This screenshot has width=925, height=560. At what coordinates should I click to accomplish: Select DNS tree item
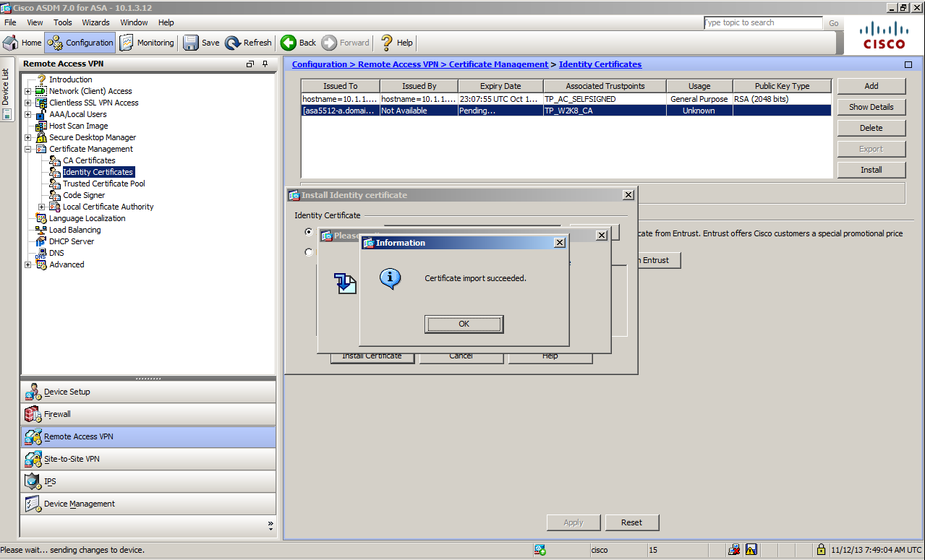click(x=56, y=253)
